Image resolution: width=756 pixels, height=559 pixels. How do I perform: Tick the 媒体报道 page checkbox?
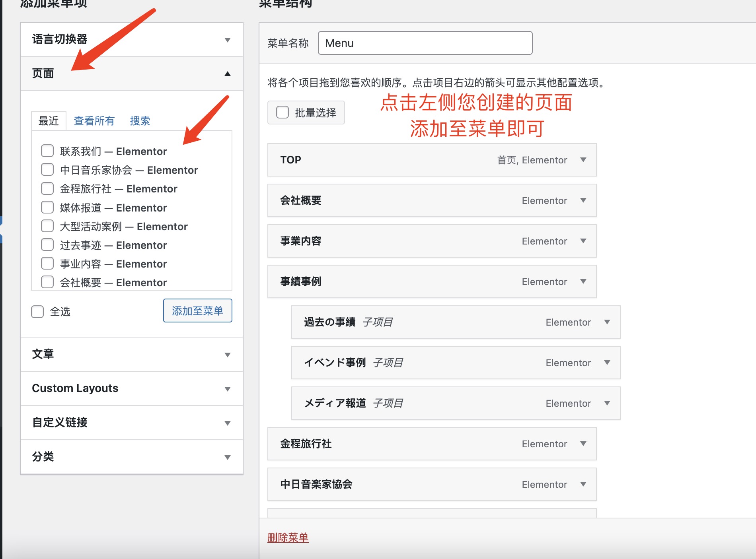pos(47,208)
